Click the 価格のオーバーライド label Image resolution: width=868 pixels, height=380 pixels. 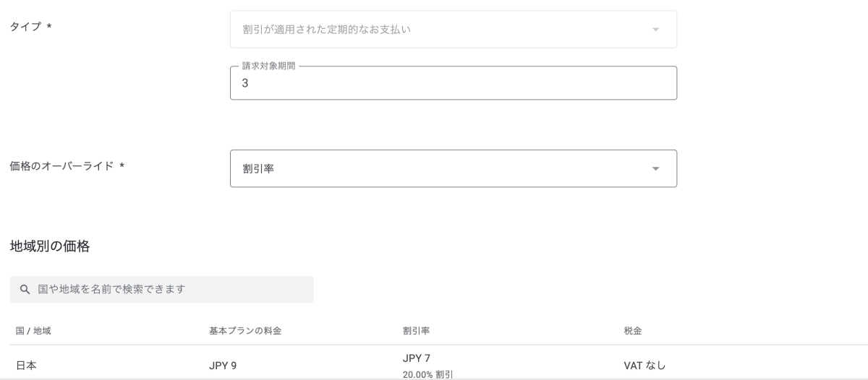(x=67, y=166)
